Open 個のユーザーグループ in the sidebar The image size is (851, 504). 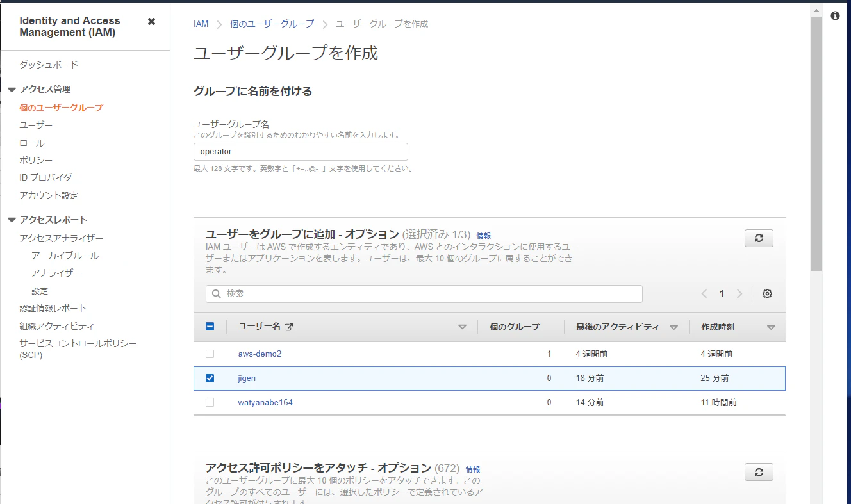point(61,108)
